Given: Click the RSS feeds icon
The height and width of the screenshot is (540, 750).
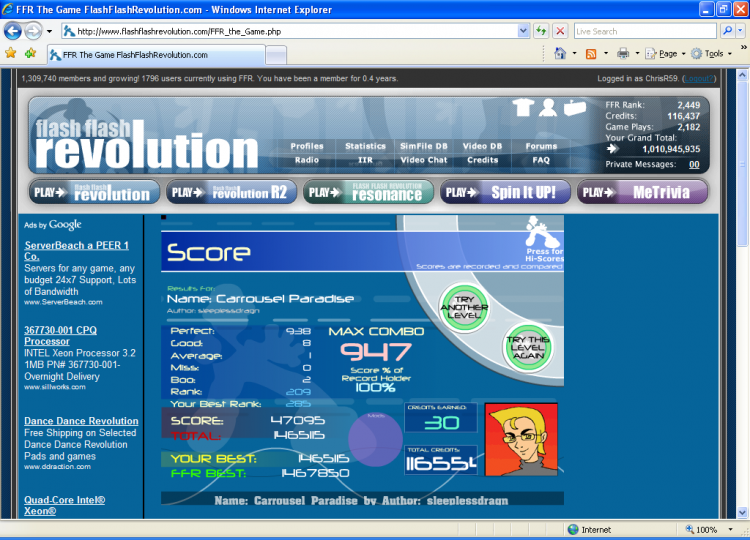Looking at the screenshot, I should [591, 54].
